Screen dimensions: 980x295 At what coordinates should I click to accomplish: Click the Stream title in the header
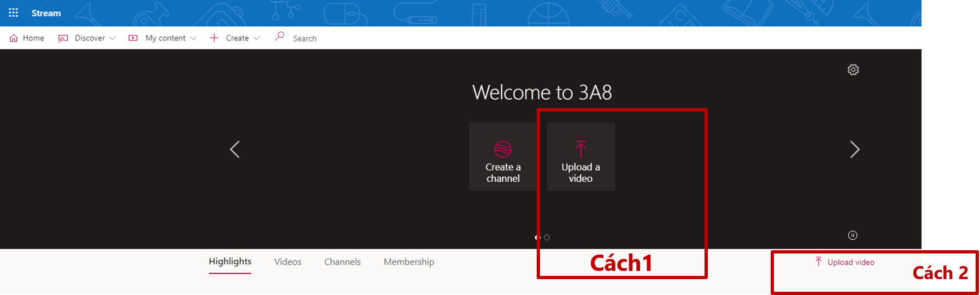pyautogui.click(x=46, y=13)
